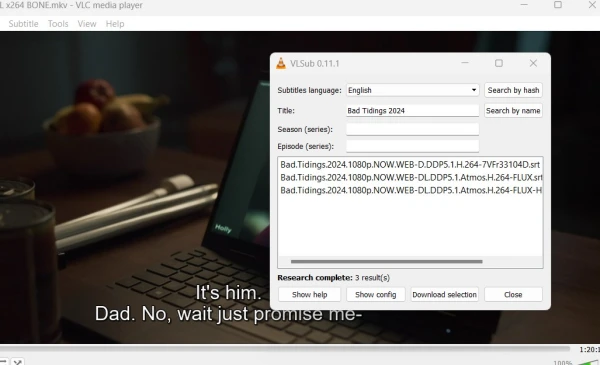Image resolution: width=600 pixels, height=365 pixels.
Task: Click the loop button beside shuffle
Action: coord(3,362)
